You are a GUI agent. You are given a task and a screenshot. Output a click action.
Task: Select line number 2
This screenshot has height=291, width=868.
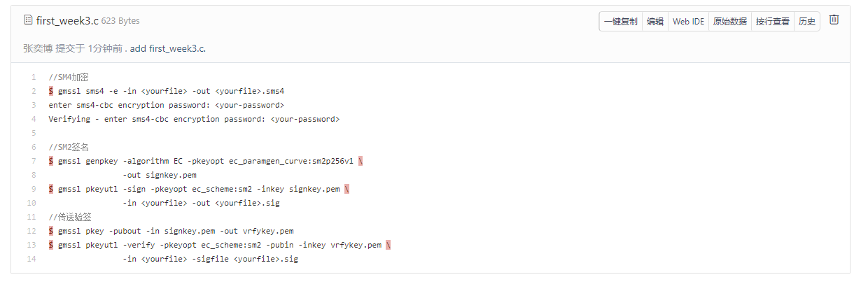pyautogui.click(x=34, y=91)
